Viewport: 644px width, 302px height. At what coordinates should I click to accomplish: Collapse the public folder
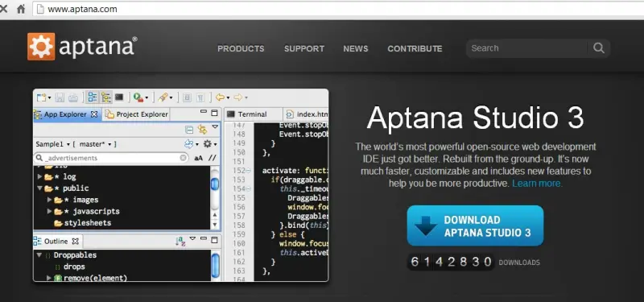[39, 188]
